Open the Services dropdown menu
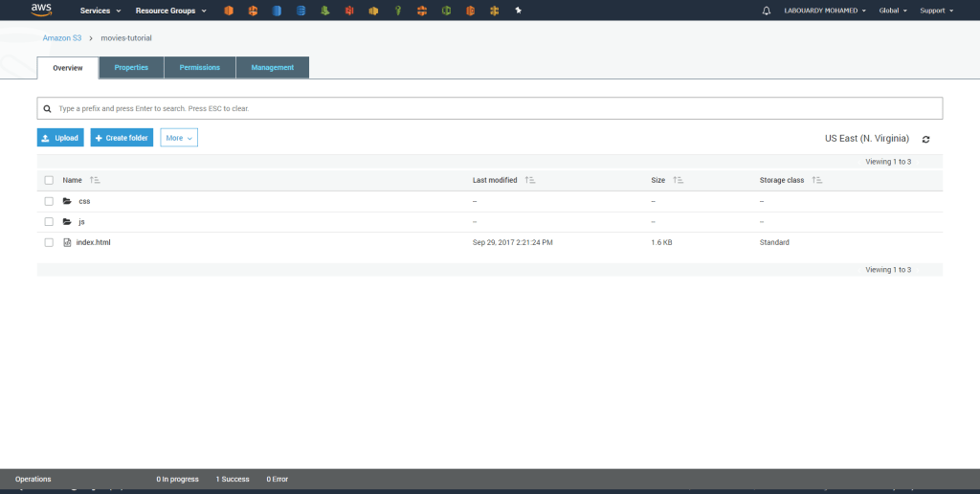The image size is (980, 494). pyautogui.click(x=100, y=11)
